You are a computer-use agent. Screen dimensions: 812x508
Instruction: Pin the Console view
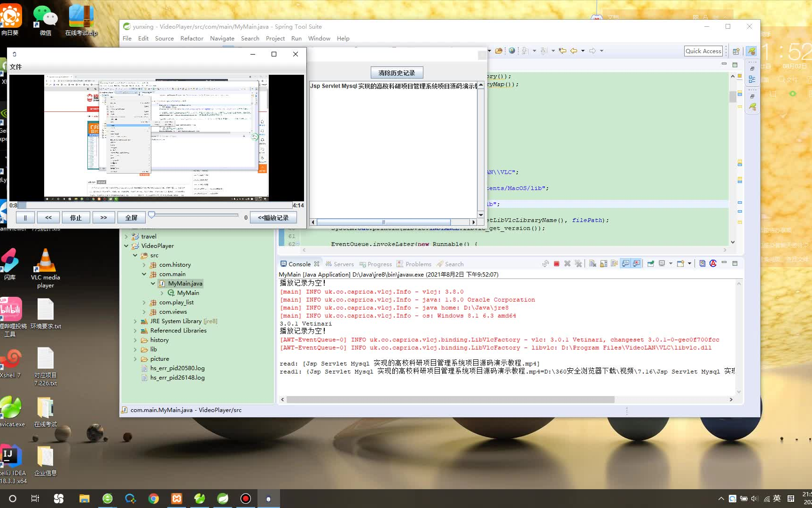click(x=651, y=264)
